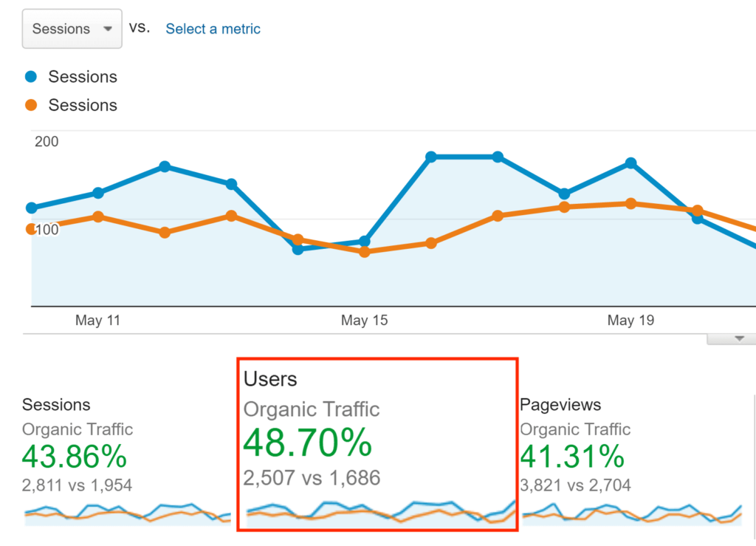This screenshot has width=756, height=546.
Task: Click the Pageviews metric heading
Action: 560,405
